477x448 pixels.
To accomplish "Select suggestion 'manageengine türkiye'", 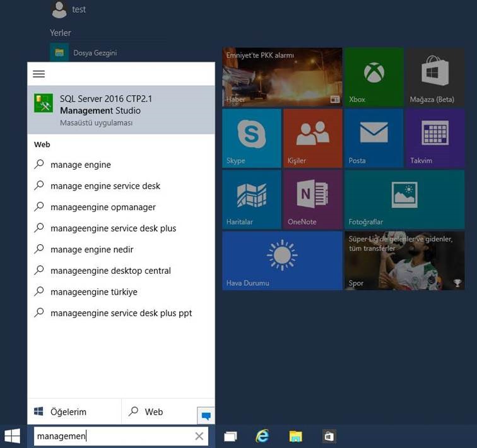I will point(121,292).
